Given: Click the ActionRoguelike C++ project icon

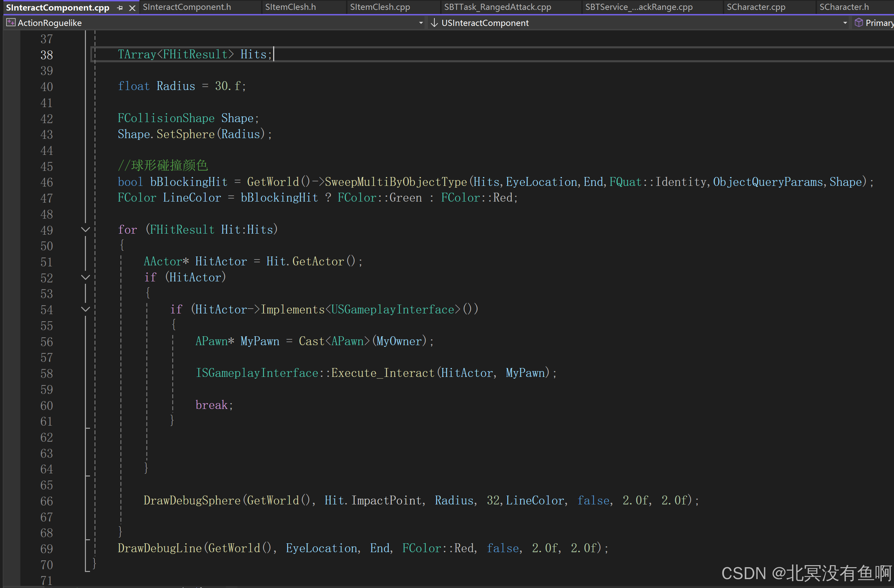Looking at the screenshot, I should [x=11, y=23].
